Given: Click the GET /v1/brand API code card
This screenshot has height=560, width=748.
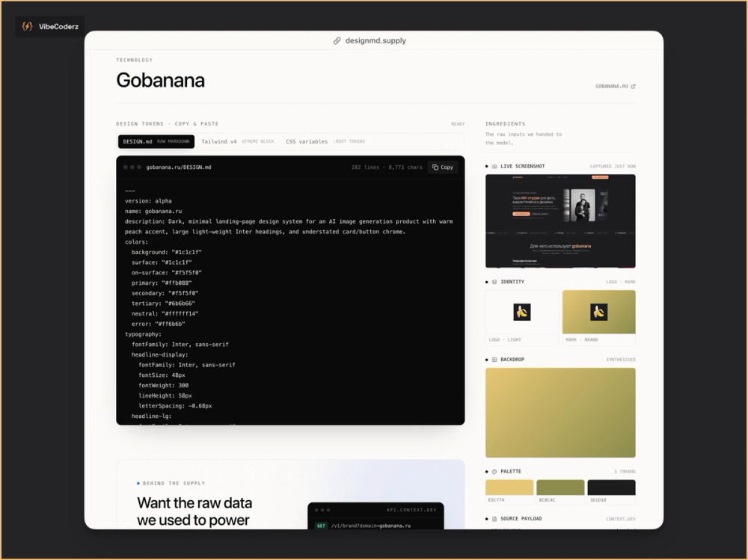Looking at the screenshot, I should point(375,516).
